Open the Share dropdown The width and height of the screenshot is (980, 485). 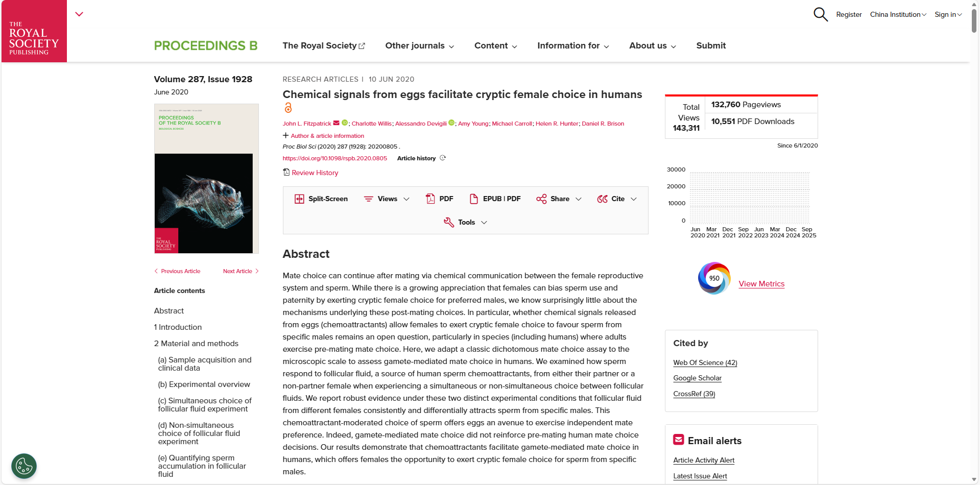click(559, 199)
